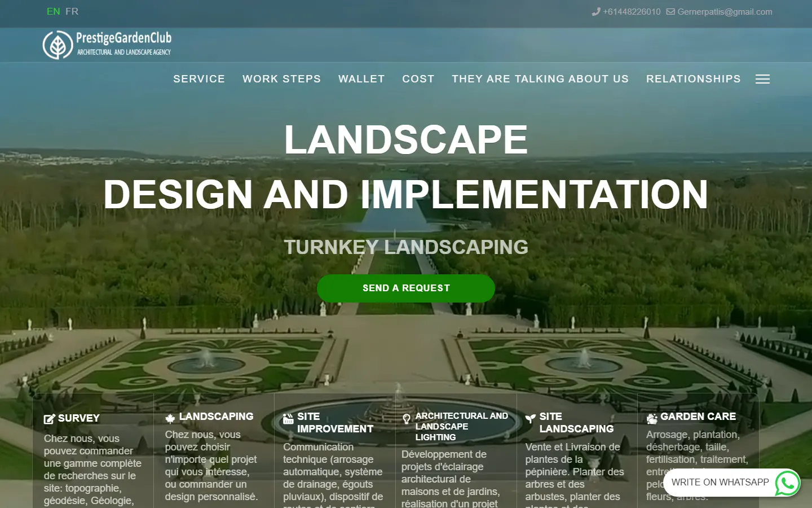
Task: Click 'Architectural and Landscape Agency' tagline
Action: [x=123, y=52]
